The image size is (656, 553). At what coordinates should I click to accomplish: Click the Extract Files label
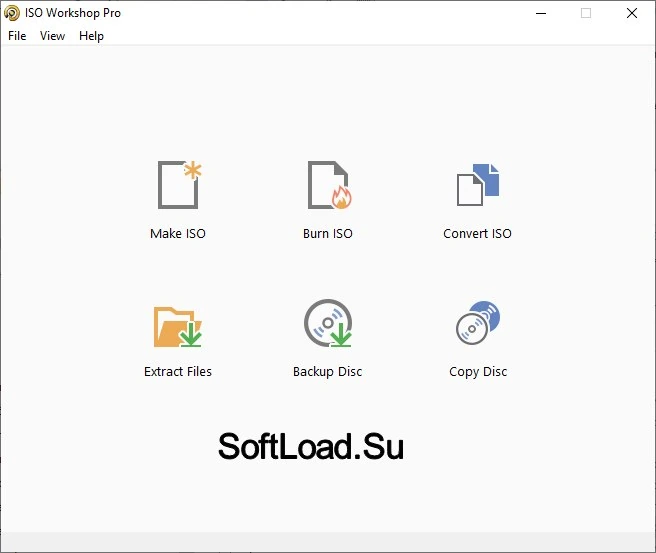pyautogui.click(x=178, y=371)
